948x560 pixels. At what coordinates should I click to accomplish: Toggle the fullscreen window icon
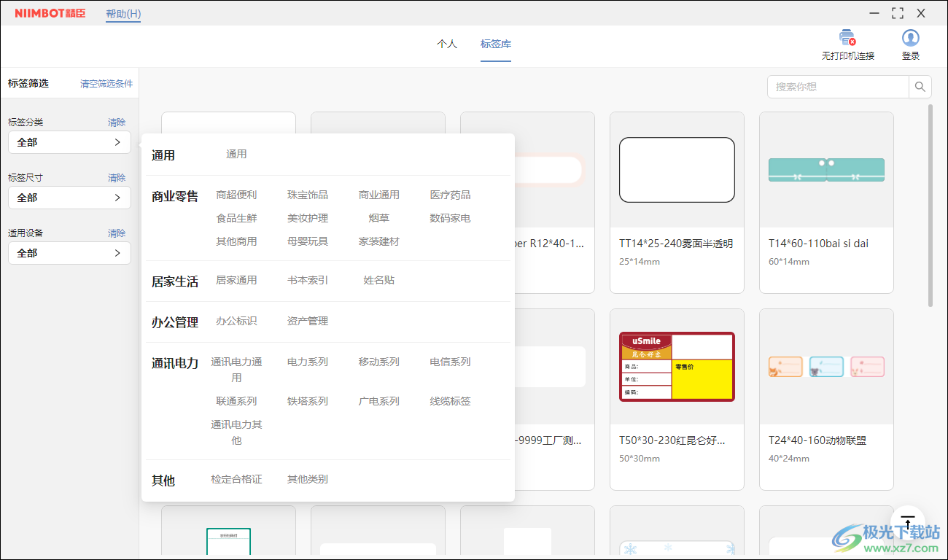[898, 13]
